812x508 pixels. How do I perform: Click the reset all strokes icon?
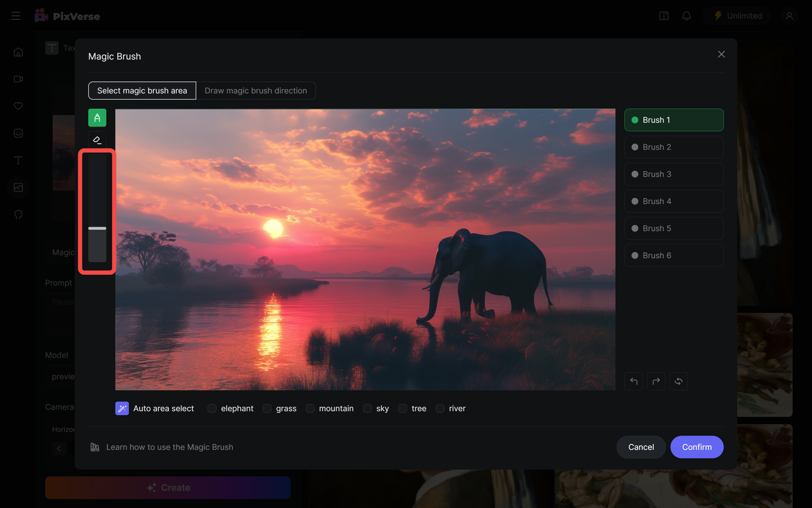pos(678,381)
